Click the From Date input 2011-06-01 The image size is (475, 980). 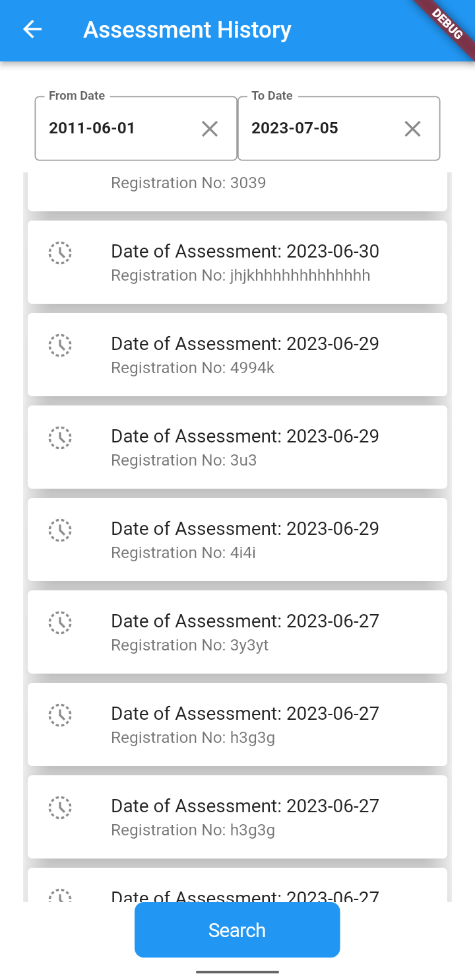[119, 129]
